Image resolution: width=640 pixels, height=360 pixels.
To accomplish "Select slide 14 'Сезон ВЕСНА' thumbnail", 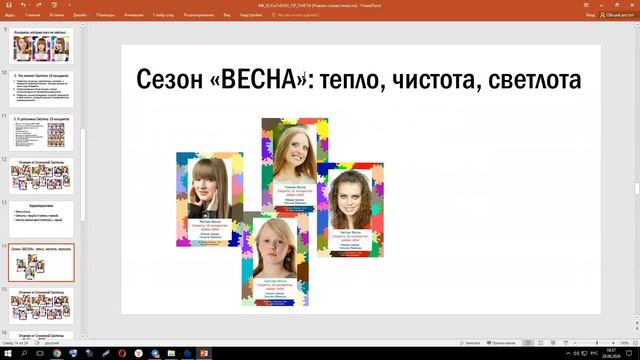I will pyautogui.click(x=41, y=263).
